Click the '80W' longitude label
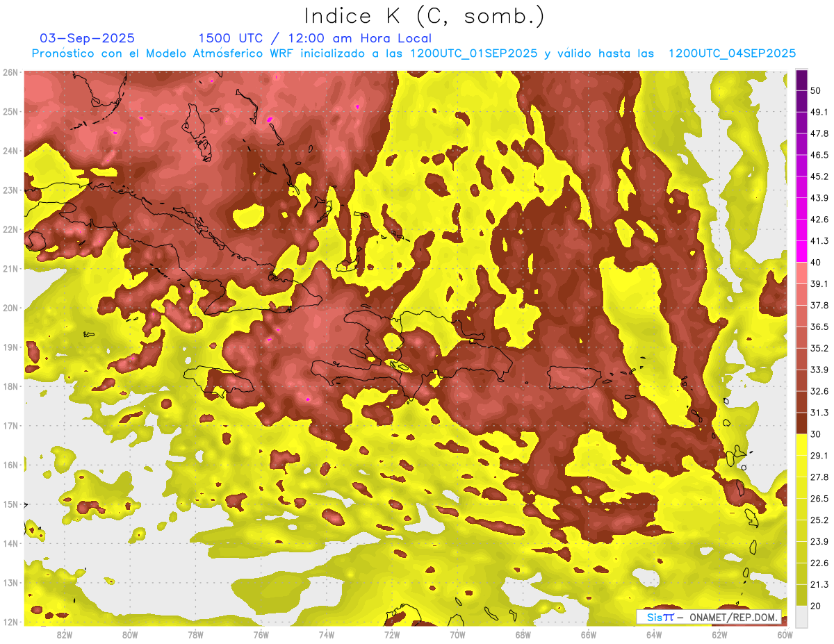This screenshot has height=644, width=834. click(x=130, y=635)
